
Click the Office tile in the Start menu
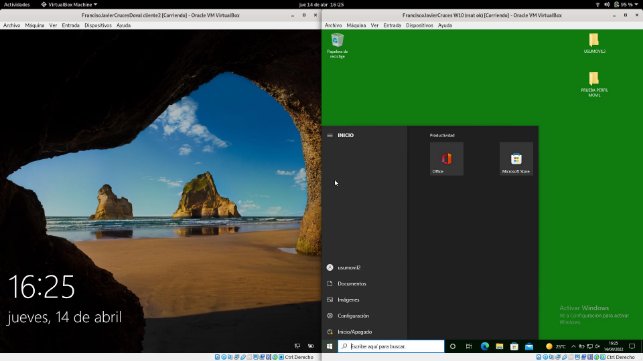[447, 159]
